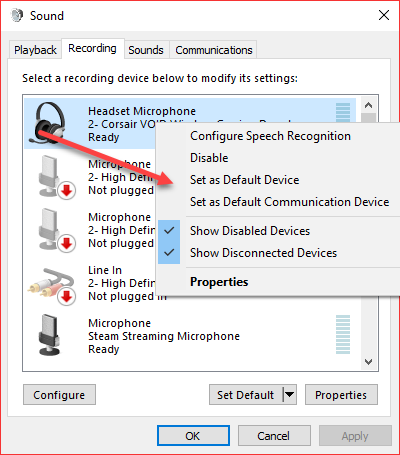
Task: Expand the Set Default dropdown arrow
Action: click(289, 395)
